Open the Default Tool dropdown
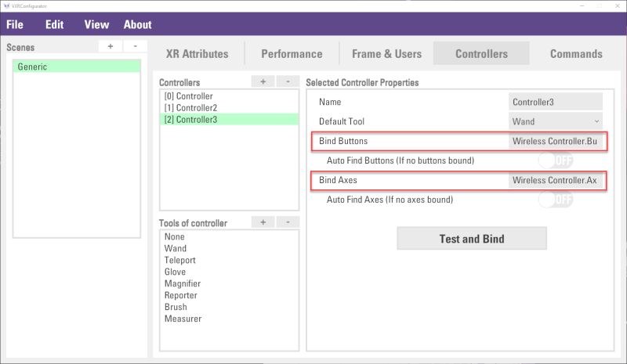627x364 pixels. [556, 121]
